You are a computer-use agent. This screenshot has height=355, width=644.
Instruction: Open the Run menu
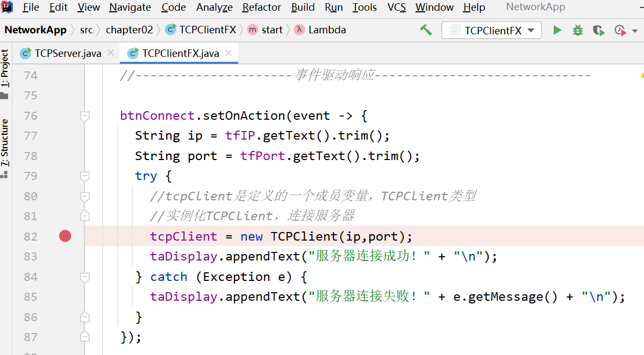pos(333,8)
